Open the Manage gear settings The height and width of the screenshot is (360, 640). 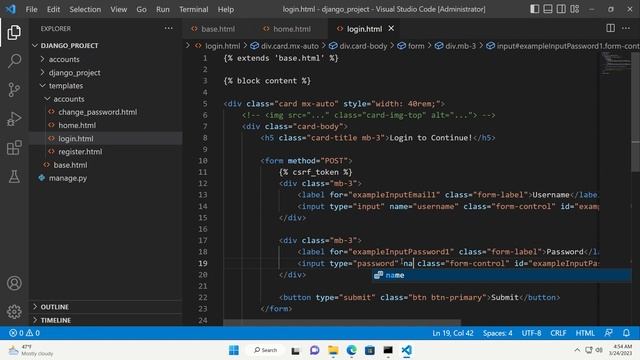click(x=14, y=312)
